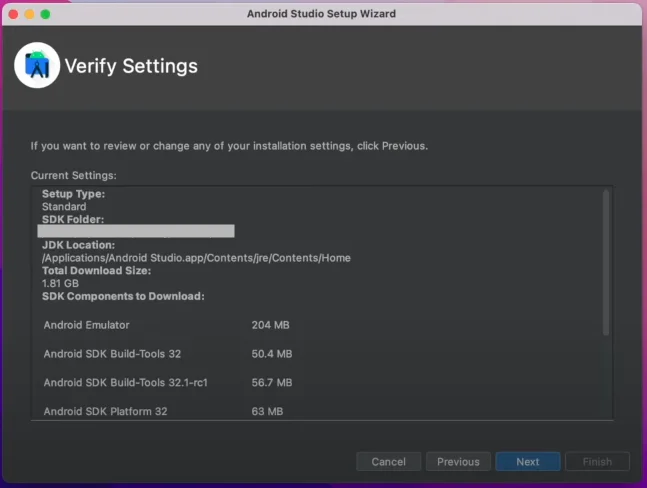
Task: Click the JDK Location path text
Action: (196, 257)
